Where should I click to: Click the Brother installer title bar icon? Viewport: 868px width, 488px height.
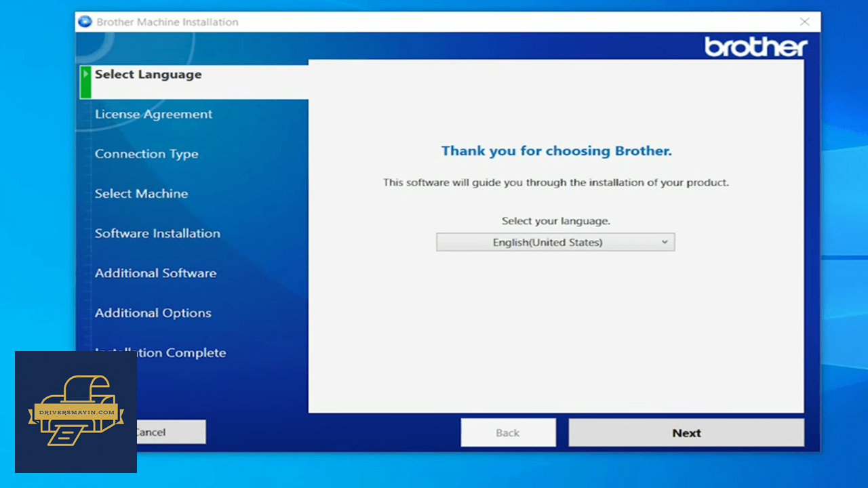coord(85,22)
